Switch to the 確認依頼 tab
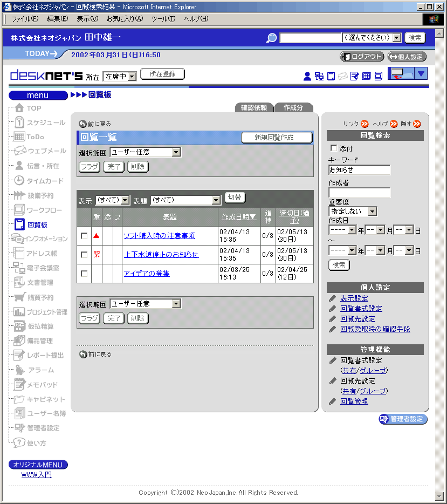This screenshot has width=447, height=504. click(x=254, y=107)
